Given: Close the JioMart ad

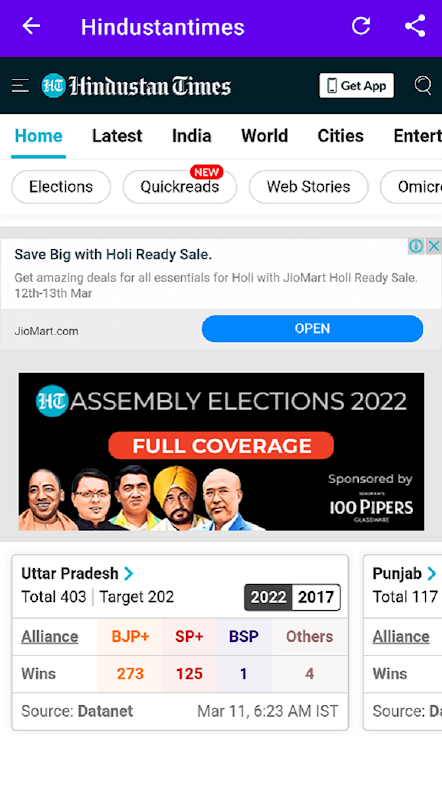Looking at the screenshot, I should click(x=433, y=246).
